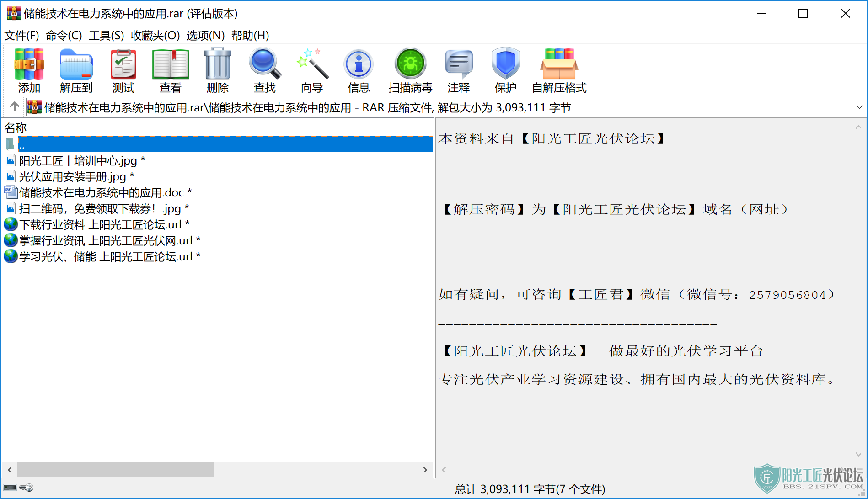
Task: Open the Find (查找) magnifier tool
Action: coord(265,70)
